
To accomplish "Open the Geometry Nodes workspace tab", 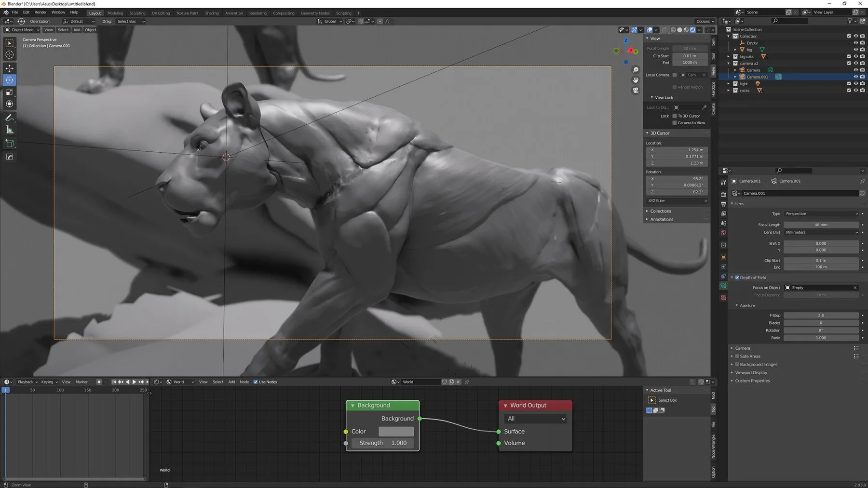I will coord(315,13).
